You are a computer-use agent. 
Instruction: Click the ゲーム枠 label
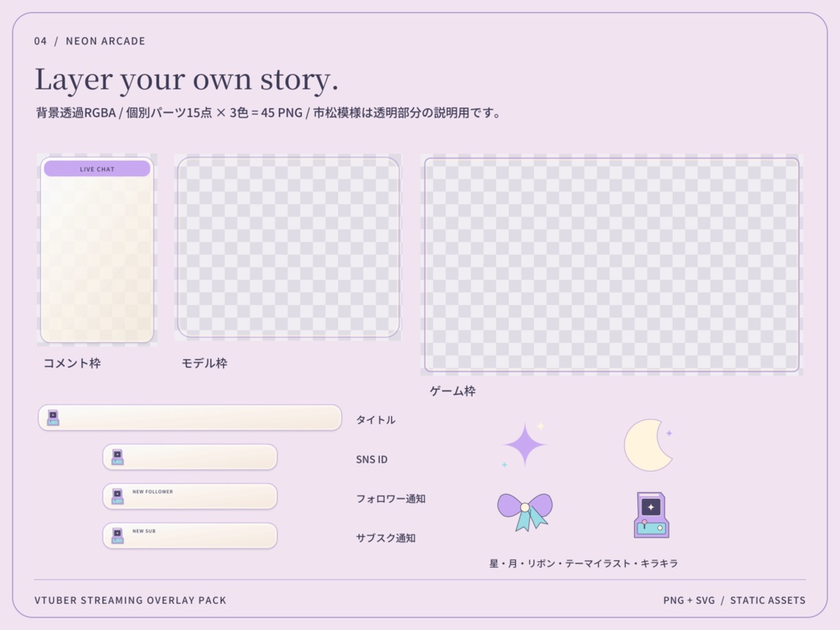452,391
